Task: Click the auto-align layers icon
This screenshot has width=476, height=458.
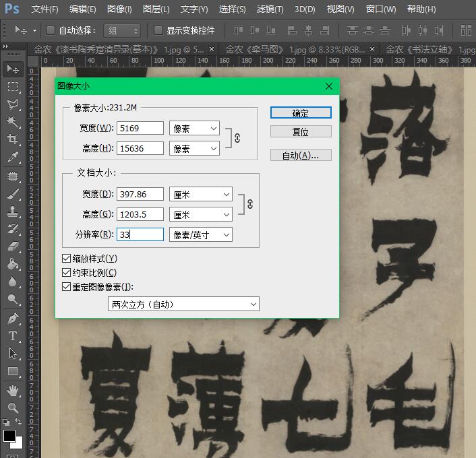Action: [466, 30]
